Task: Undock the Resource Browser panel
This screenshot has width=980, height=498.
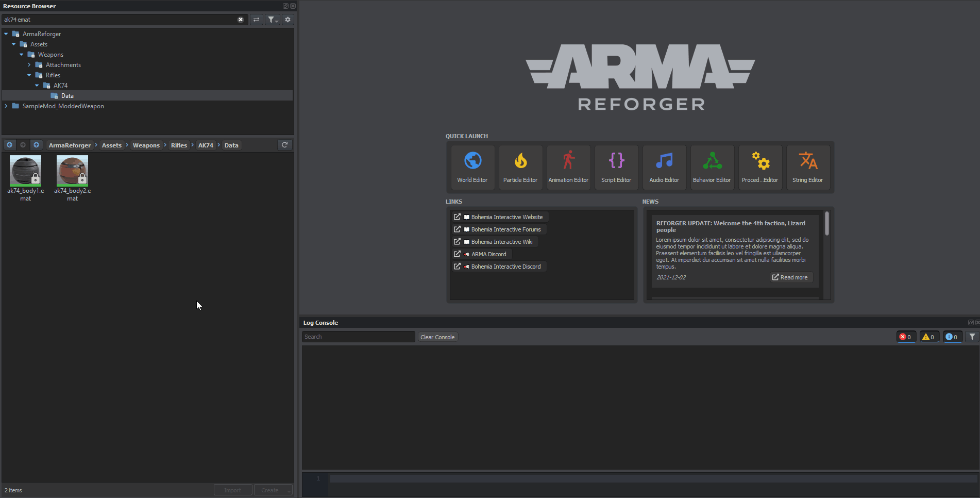Action: (x=285, y=6)
